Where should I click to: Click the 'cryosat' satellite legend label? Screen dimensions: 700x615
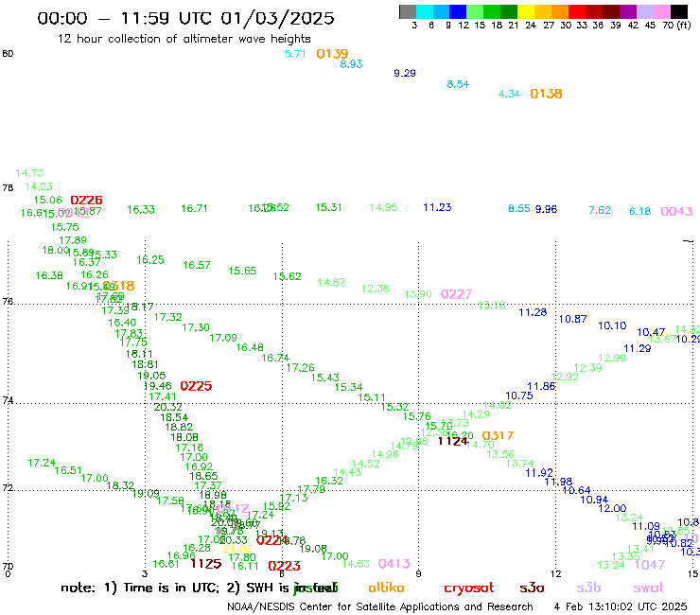tap(469, 589)
